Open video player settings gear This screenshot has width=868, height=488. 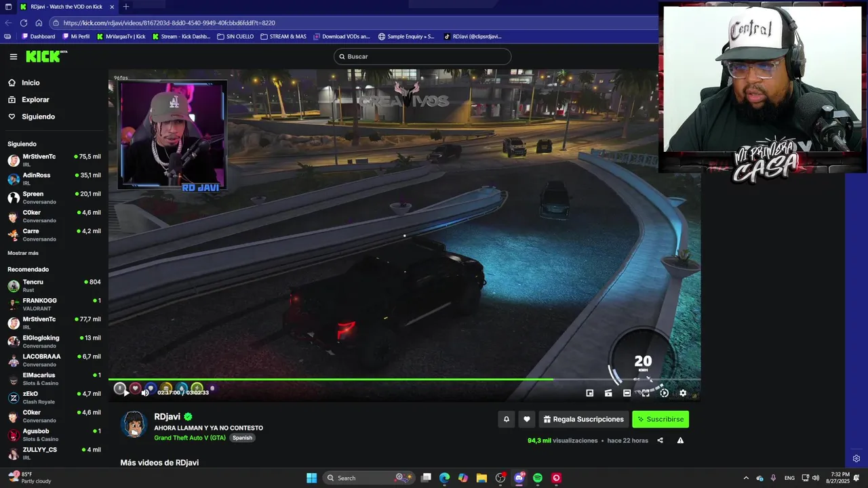683,392
